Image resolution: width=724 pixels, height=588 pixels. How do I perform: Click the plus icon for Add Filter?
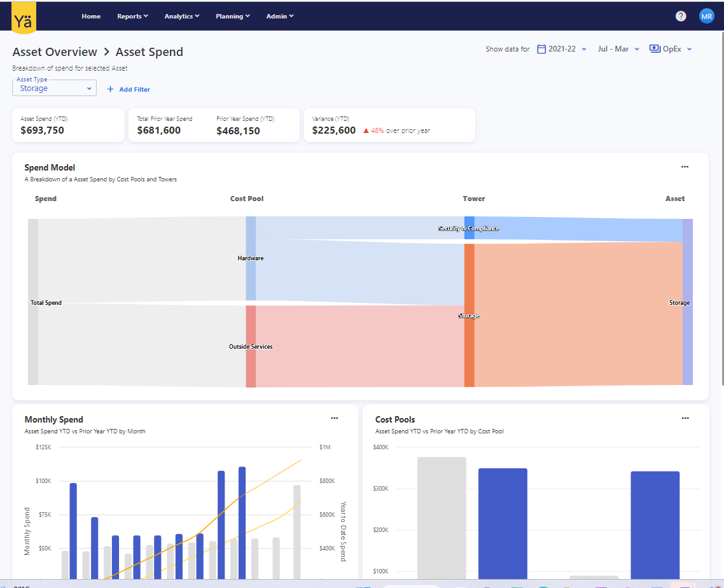(x=110, y=90)
